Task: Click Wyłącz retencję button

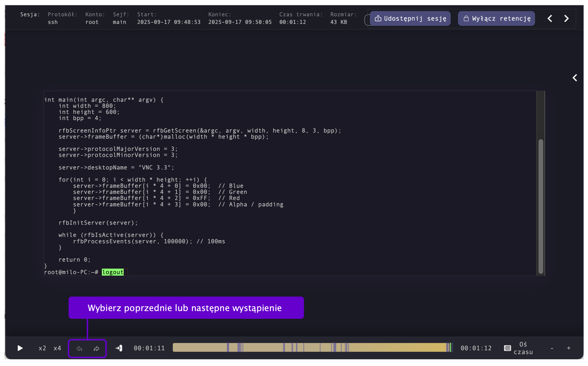Action: coord(496,19)
